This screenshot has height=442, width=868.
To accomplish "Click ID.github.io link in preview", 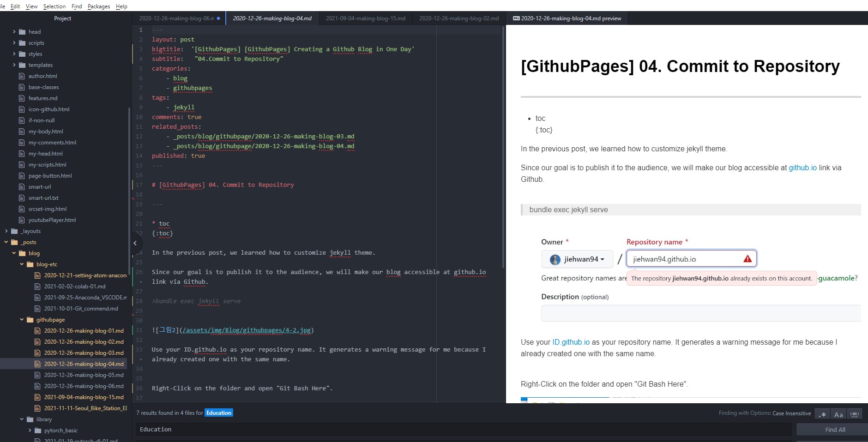I will coord(571,342).
